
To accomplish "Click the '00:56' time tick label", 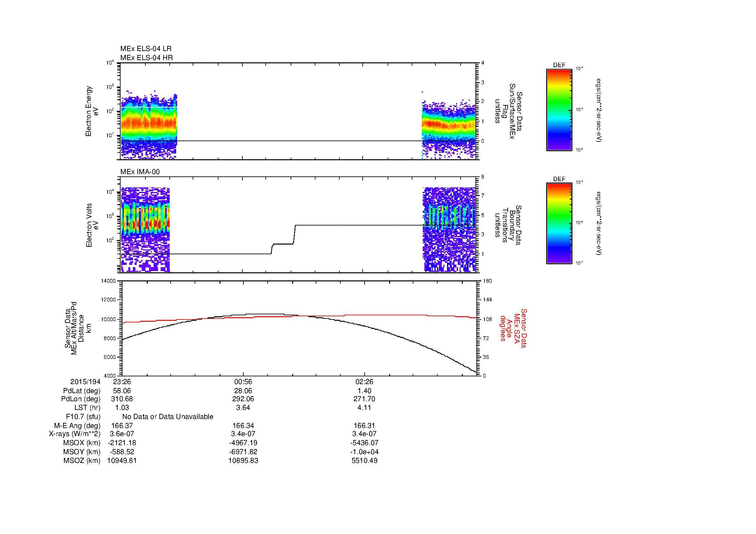I will pos(243,382).
